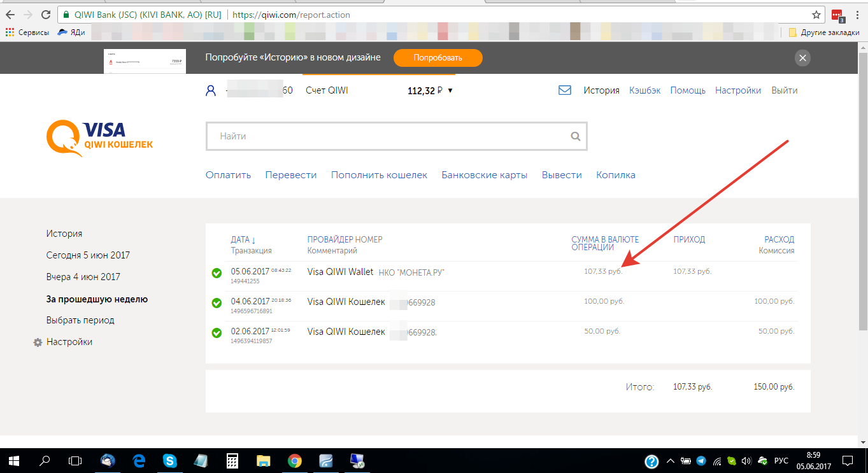Click the browser back arrow

pos(10,15)
